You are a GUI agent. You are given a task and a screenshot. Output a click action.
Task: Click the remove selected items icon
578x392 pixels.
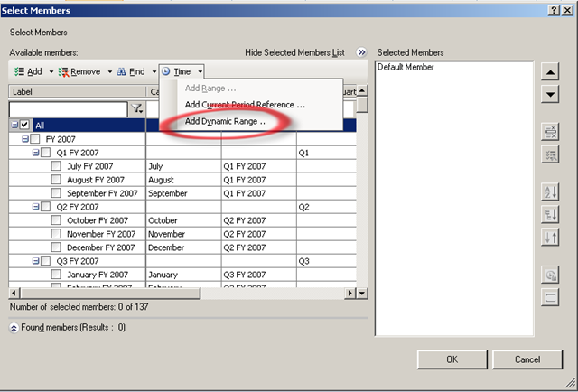click(x=550, y=132)
